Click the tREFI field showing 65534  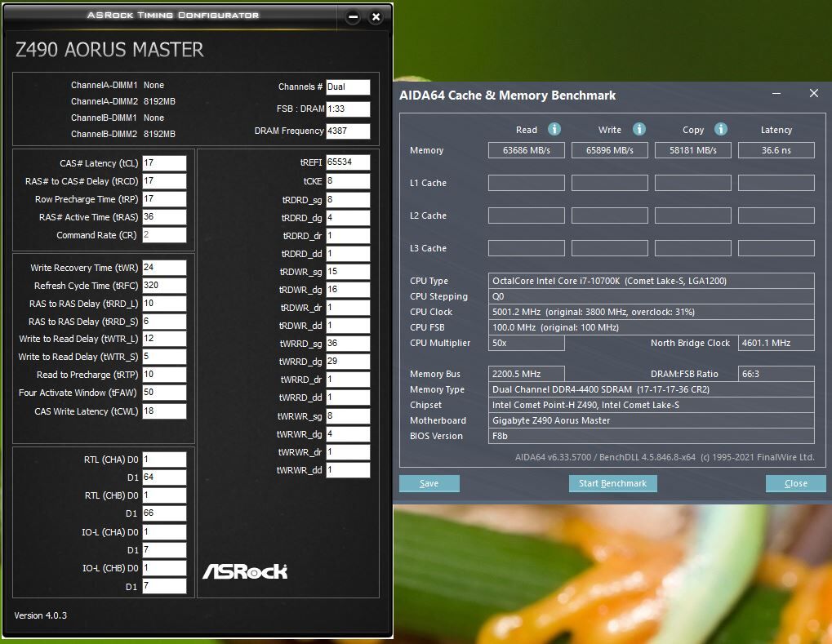(348, 162)
